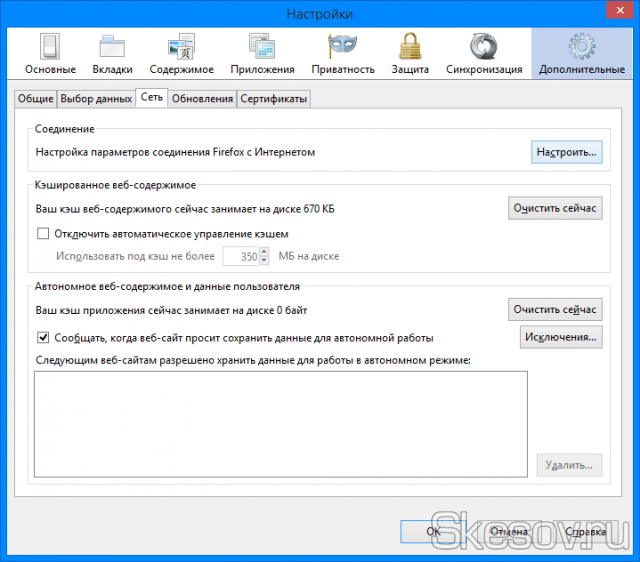Click the offline websites list box
This screenshot has width=640, height=562.
click(x=280, y=424)
